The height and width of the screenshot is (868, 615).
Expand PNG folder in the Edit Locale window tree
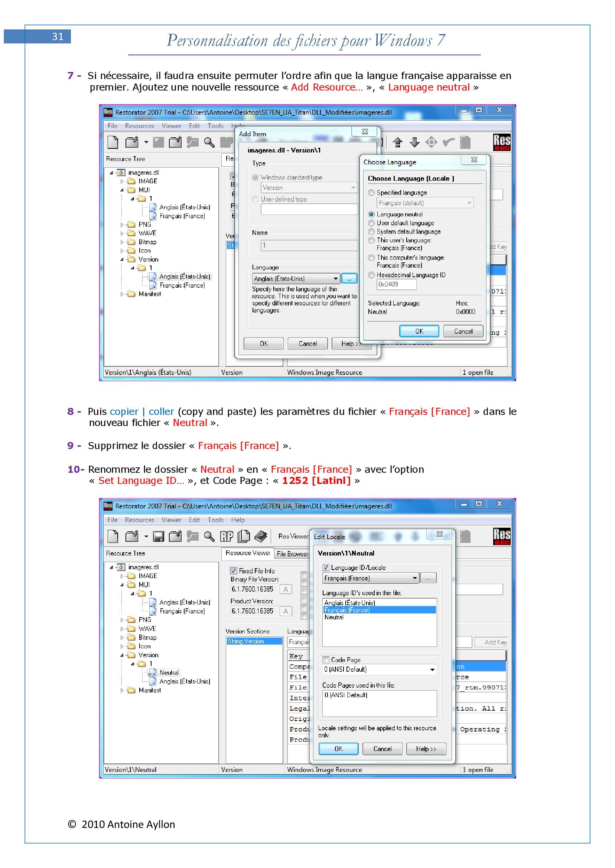[x=122, y=620]
